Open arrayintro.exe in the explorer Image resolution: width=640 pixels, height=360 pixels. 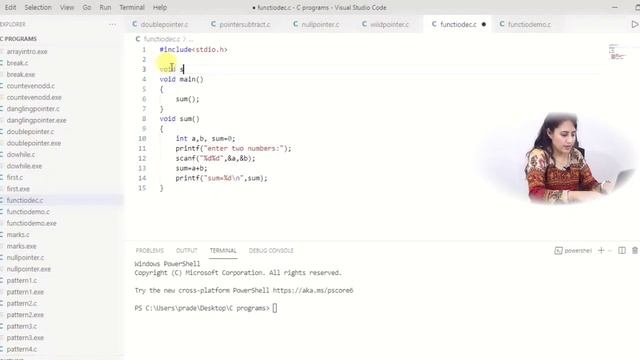[27, 52]
